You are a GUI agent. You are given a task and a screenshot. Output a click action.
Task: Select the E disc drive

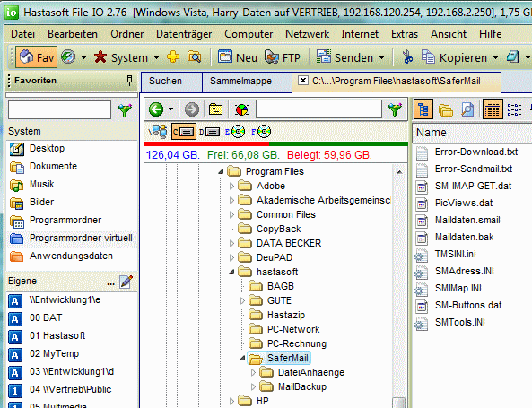coord(235,132)
